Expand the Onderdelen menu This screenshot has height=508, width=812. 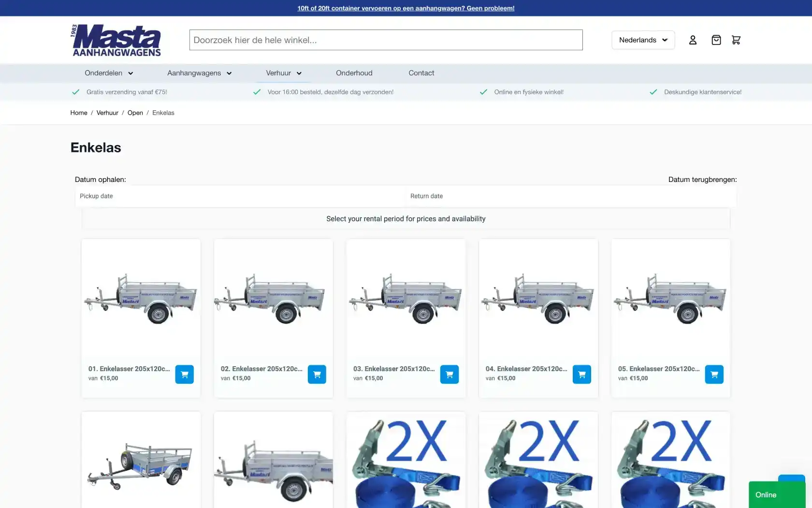click(109, 73)
